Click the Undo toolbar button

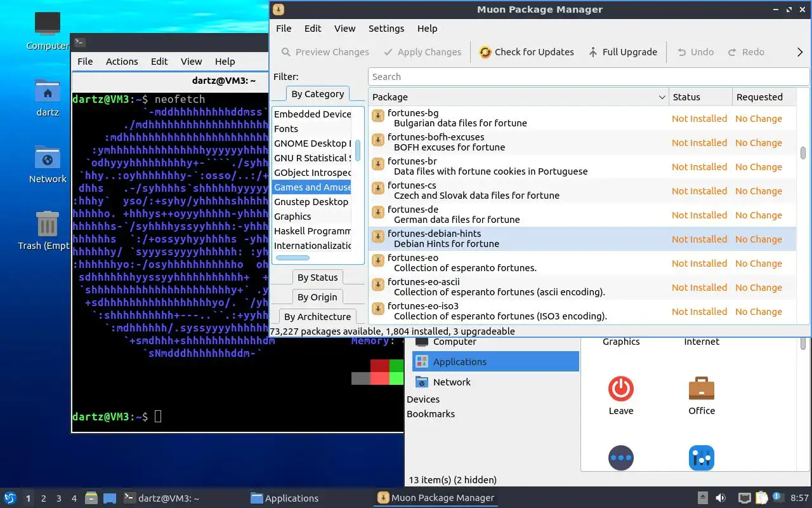pos(695,52)
